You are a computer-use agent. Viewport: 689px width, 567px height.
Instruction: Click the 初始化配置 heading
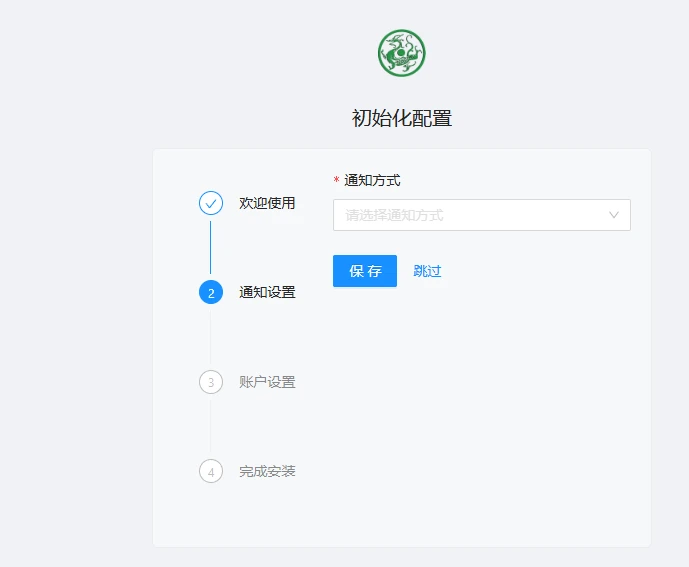coord(402,118)
